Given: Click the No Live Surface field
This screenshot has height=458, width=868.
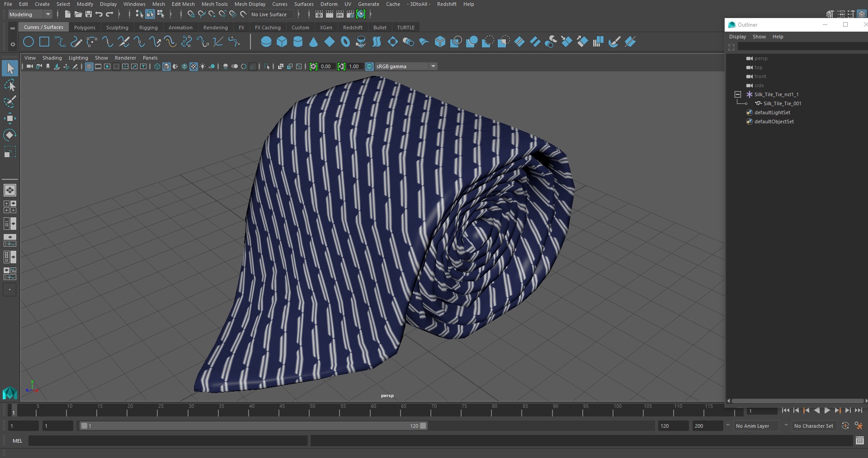Looking at the screenshot, I should click(271, 14).
